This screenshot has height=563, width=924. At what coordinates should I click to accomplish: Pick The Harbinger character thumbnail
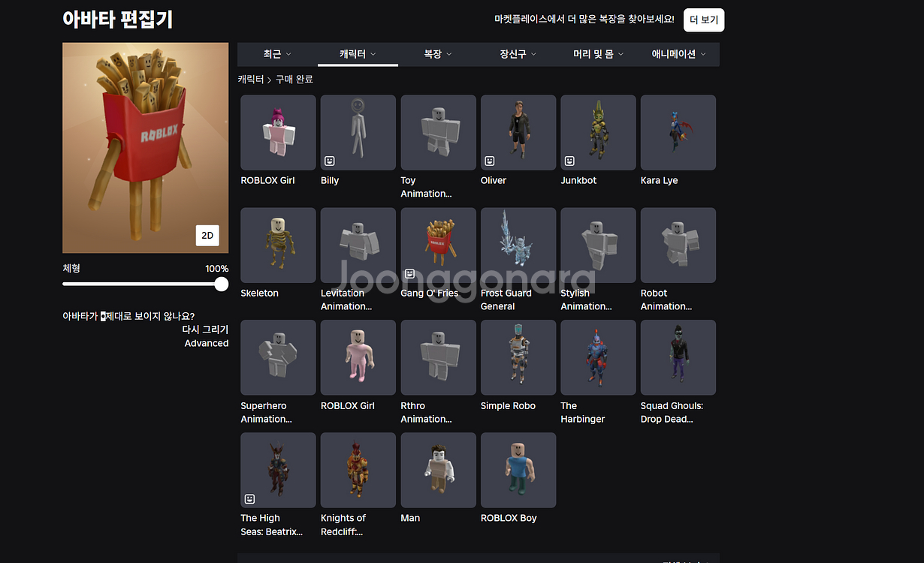click(x=599, y=357)
